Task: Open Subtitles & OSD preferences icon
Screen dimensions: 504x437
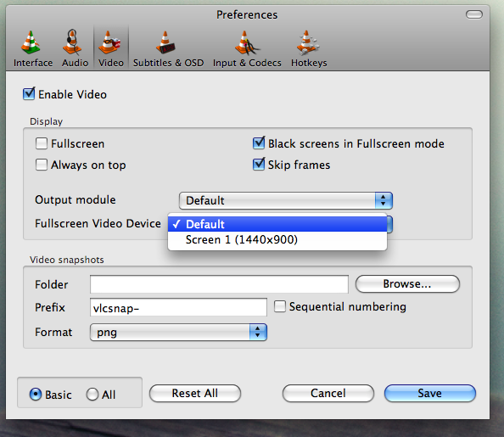Action: (165, 42)
